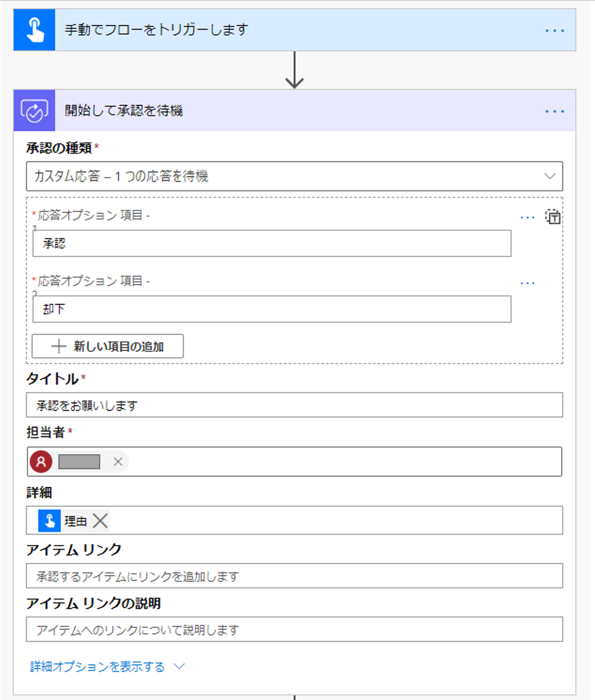Open ellipsis menu for response option 承認
The height and width of the screenshot is (700, 595).
point(528,218)
